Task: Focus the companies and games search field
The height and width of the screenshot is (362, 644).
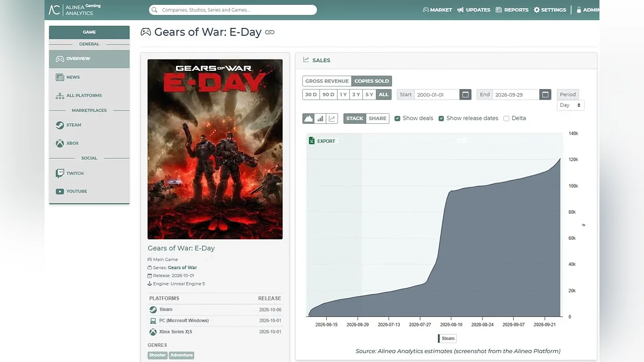Action: click(x=233, y=10)
